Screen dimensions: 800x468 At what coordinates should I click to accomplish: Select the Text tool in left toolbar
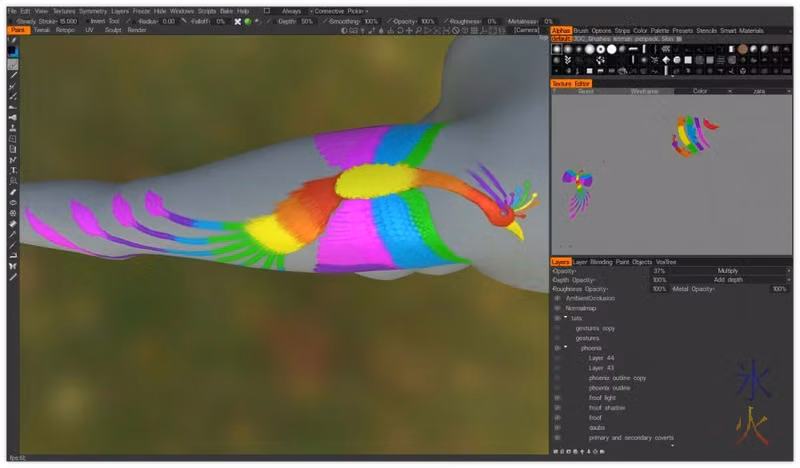[x=13, y=170]
